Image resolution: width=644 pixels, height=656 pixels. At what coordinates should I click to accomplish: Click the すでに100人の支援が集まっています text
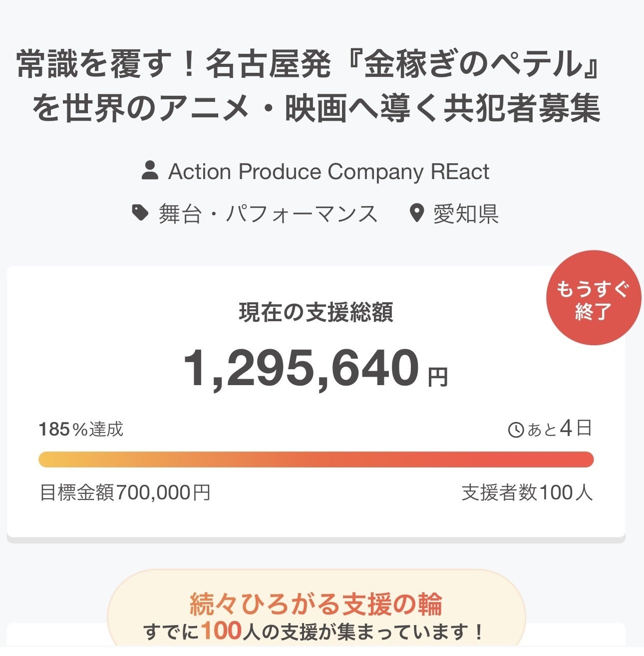[x=314, y=632]
